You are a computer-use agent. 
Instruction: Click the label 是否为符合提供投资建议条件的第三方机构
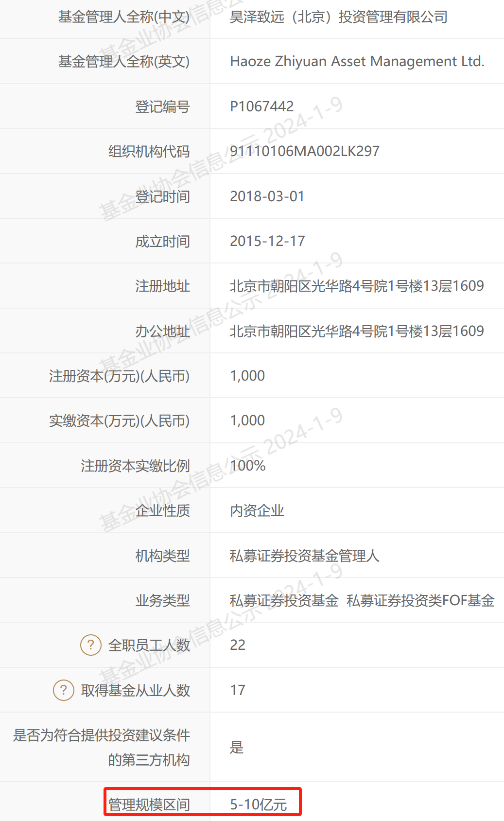pyautogui.click(x=101, y=748)
